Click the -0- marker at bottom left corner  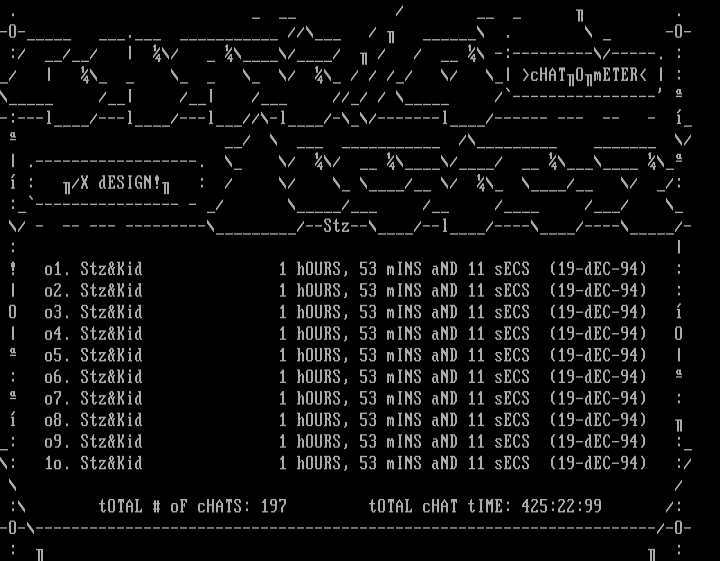(13, 527)
